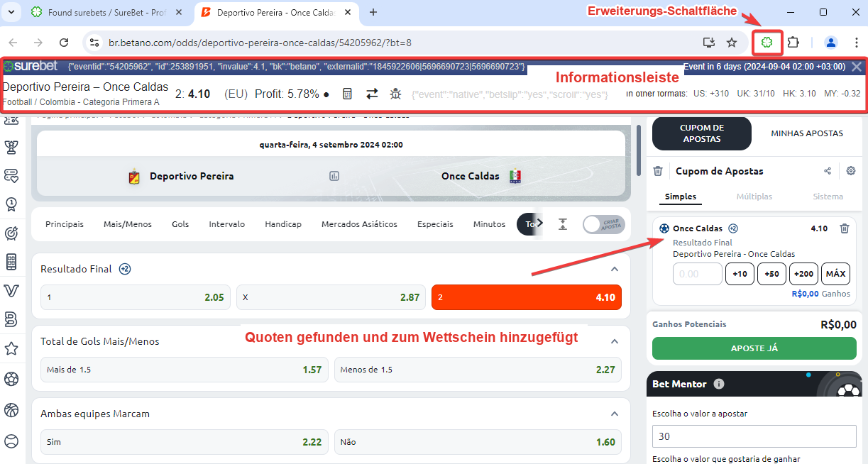868x464 pixels.
Task: Share the bet slip
Action: [x=828, y=171]
